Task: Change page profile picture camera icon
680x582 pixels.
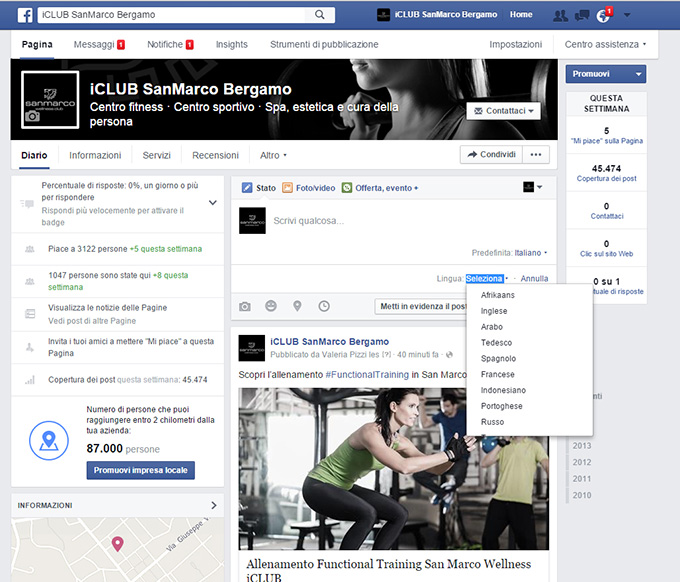Action: 32,116
